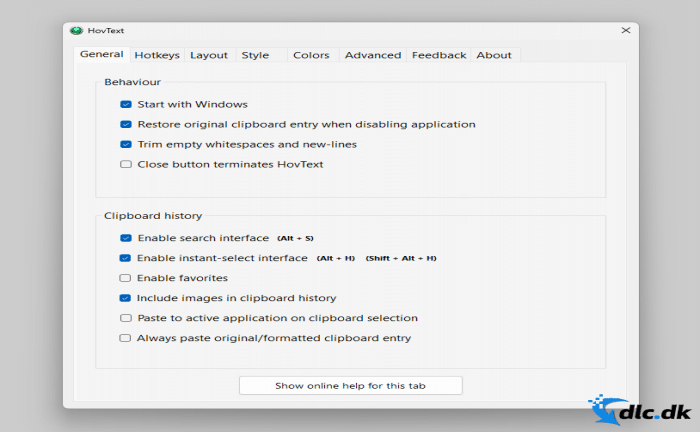Viewport: 700px width, 432px height.
Task: Click the Clipboard history group label
Action: click(x=153, y=216)
